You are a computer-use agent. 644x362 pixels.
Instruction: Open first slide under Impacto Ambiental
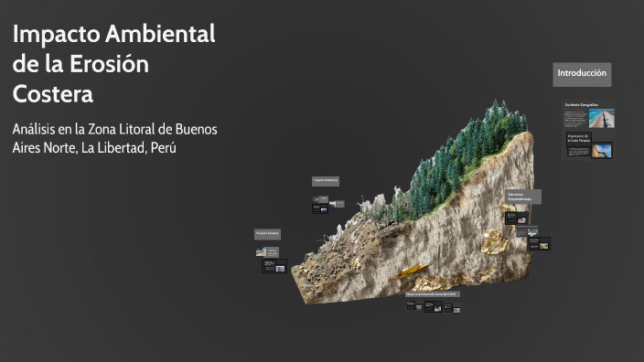point(320,200)
